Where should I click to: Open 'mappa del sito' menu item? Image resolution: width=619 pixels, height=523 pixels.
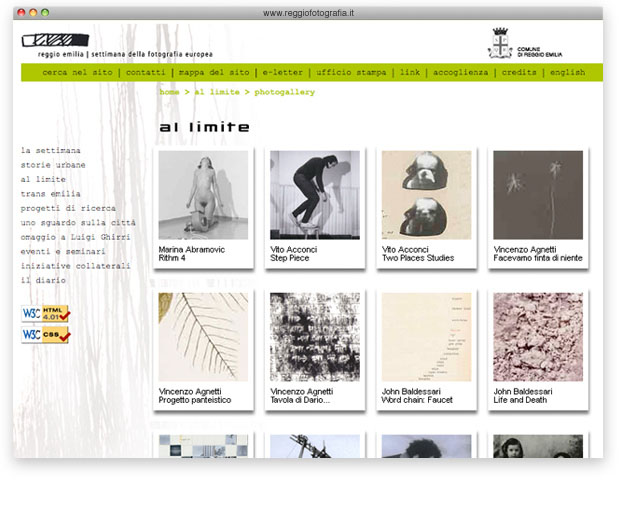click(x=214, y=73)
